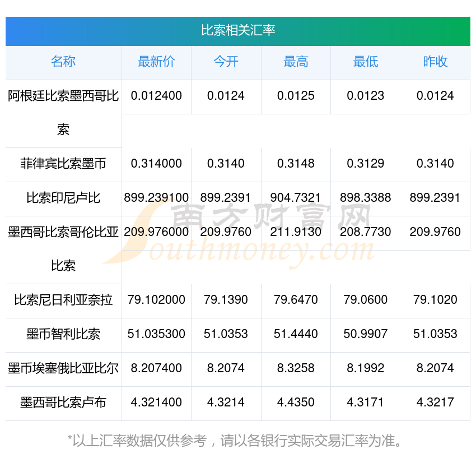Click the 墨币埃塞俄比亚比尔 row label
Image resolution: width=476 pixels, height=458 pixels.
click(63, 368)
